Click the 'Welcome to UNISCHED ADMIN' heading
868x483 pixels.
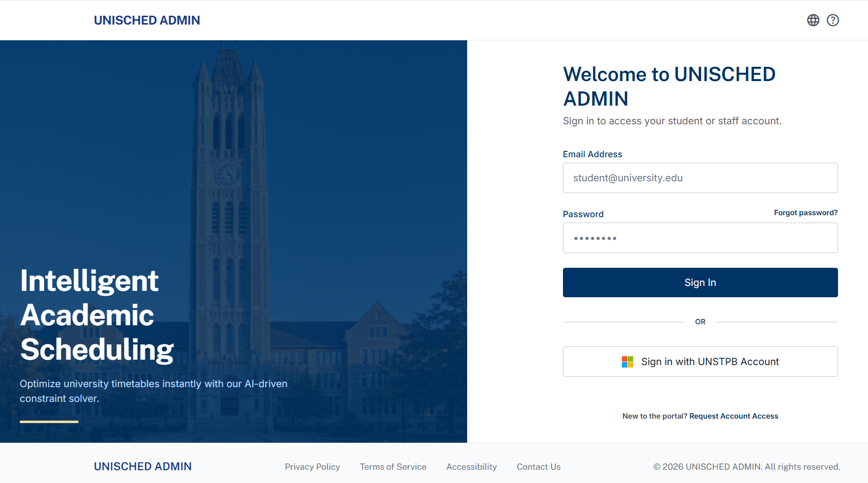coord(669,86)
